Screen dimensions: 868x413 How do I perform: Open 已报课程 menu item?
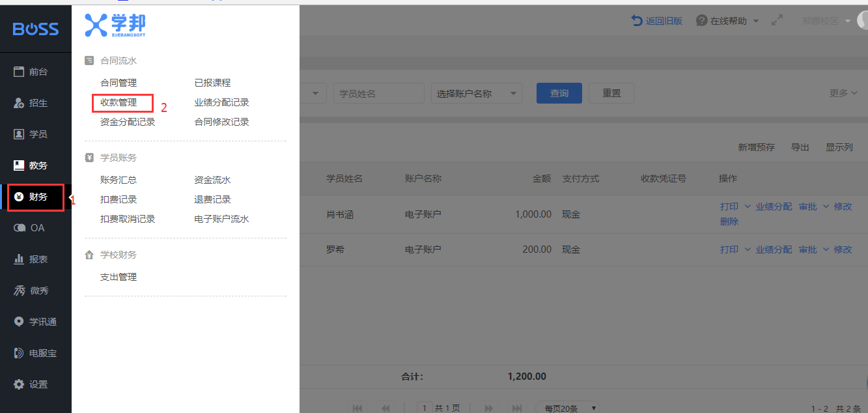pos(212,83)
